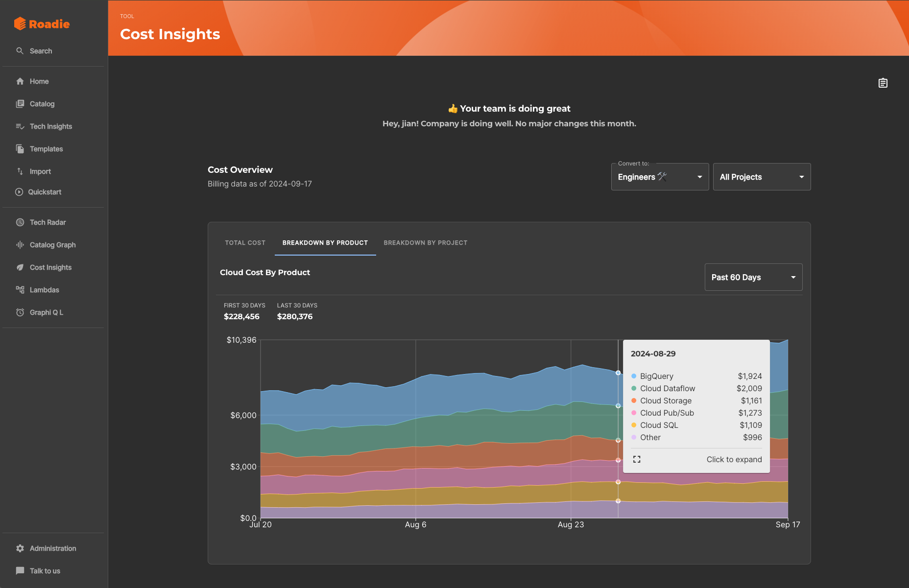Click the $10,396 y-axis label

(x=241, y=340)
